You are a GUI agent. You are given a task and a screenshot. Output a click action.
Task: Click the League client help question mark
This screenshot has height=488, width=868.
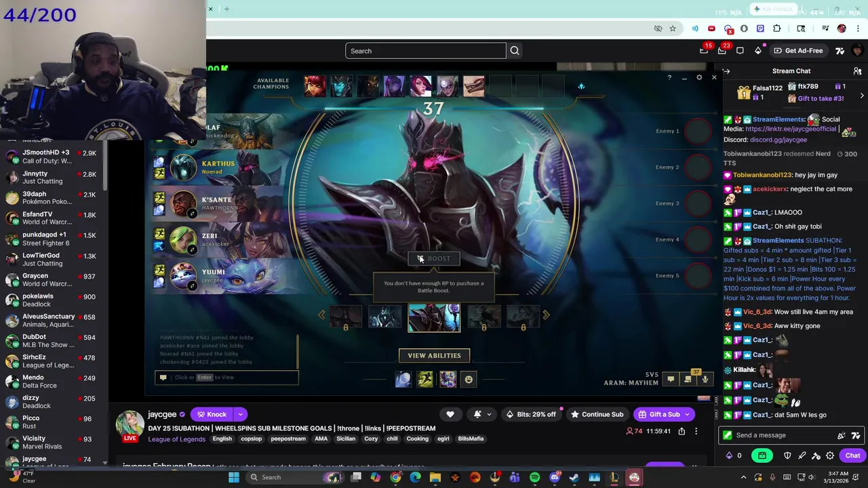tap(669, 78)
